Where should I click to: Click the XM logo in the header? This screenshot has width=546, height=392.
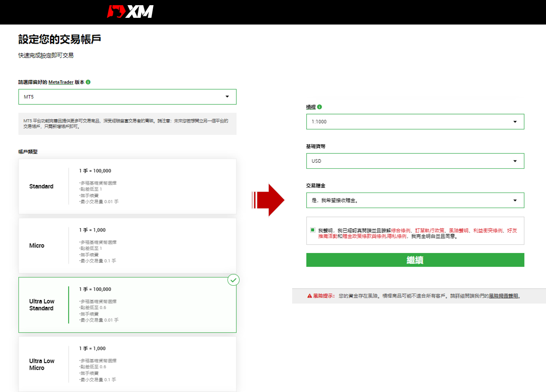coord(130,12)
